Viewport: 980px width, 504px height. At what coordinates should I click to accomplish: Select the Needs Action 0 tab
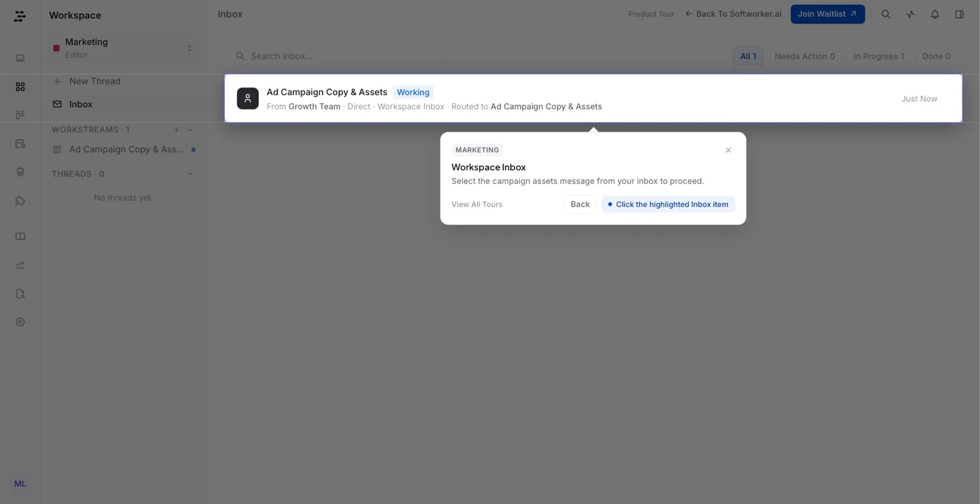pyautogui.click(x=804, y=56)
